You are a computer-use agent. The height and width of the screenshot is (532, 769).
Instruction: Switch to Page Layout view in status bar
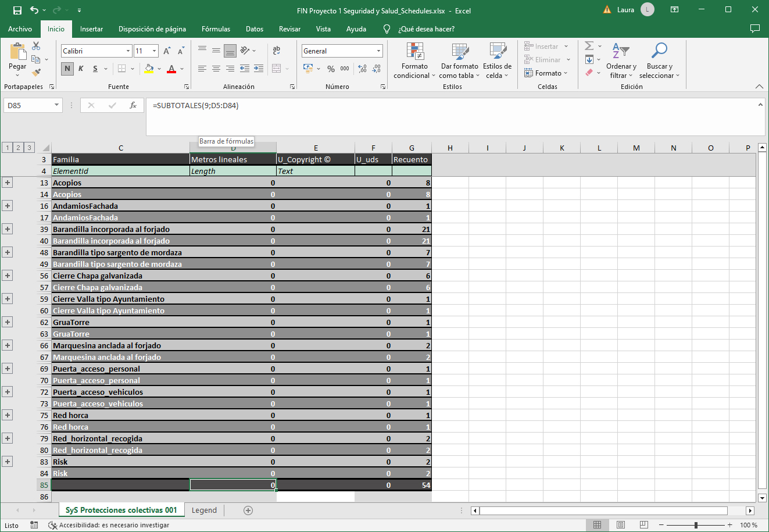pyautogui.click(x=620, y=525)
